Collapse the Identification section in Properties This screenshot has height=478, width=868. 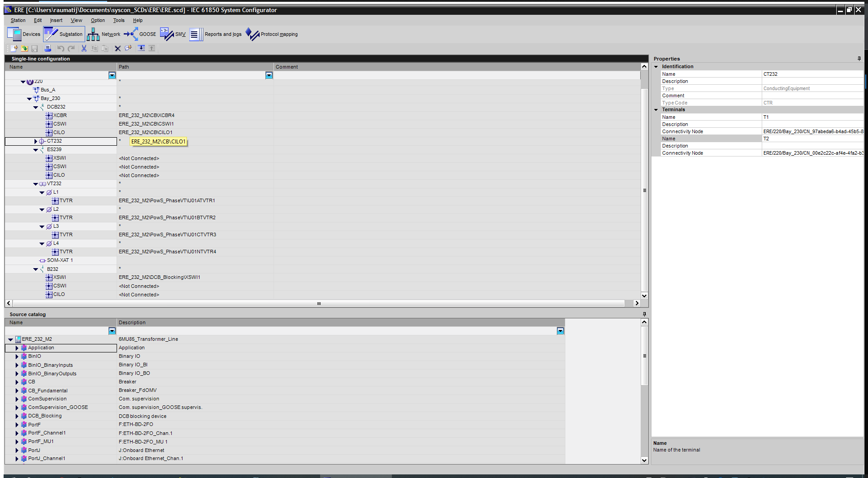pyautogui.click(x=656, y=66)
